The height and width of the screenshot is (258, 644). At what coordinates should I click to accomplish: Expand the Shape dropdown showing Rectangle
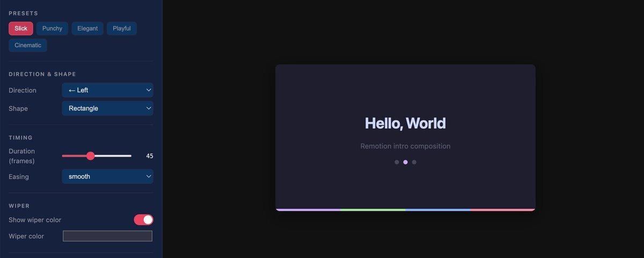(x=107, y=109)
